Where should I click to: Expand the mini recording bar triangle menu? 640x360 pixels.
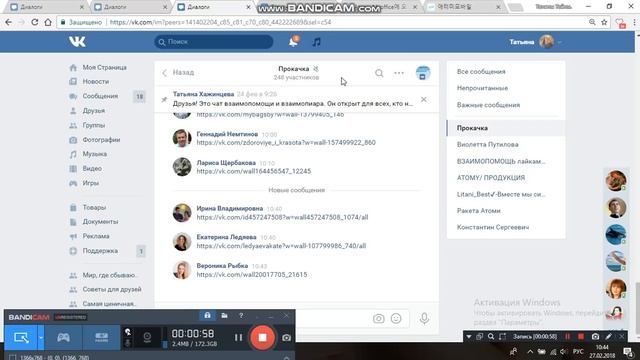(469, 337)
